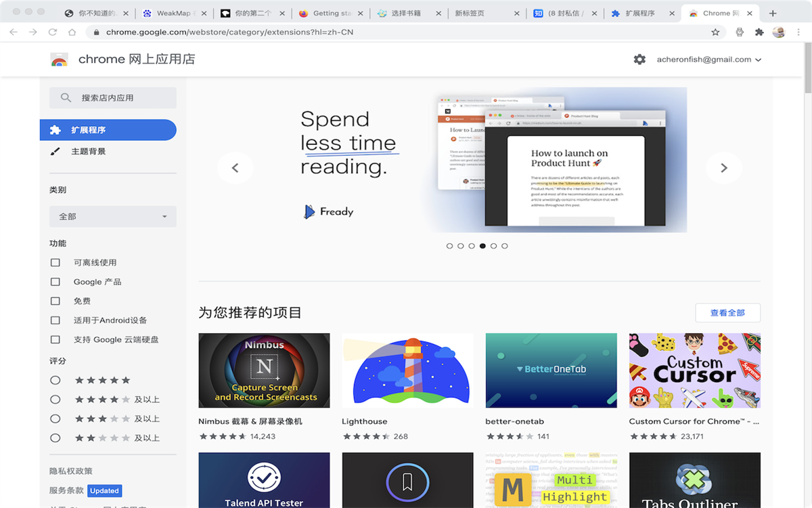
Task: Jump to first carousel dot
Action: [x=449, y=246]
